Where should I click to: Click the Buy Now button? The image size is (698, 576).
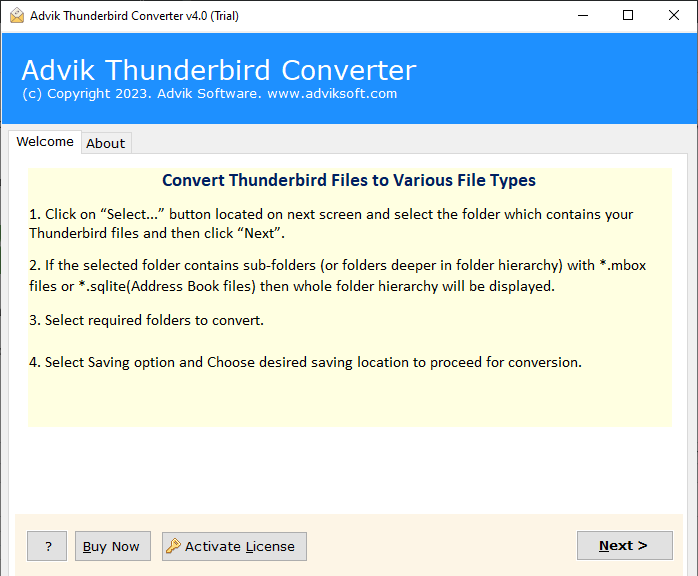[113, 546]
